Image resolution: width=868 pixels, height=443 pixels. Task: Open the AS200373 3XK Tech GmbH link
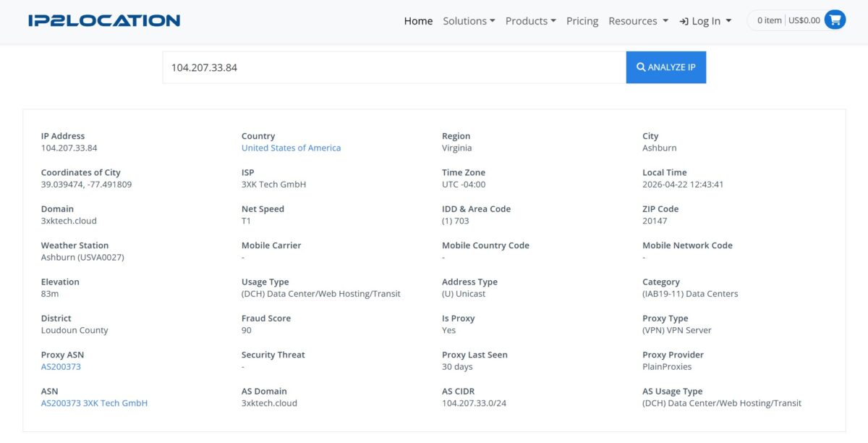click(x=94, y=403)
